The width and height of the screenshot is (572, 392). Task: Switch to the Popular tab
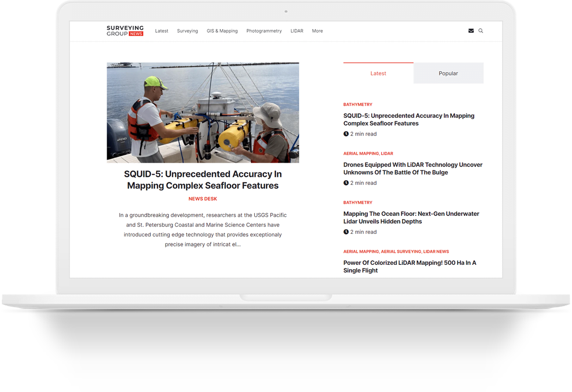pos(448,73)
